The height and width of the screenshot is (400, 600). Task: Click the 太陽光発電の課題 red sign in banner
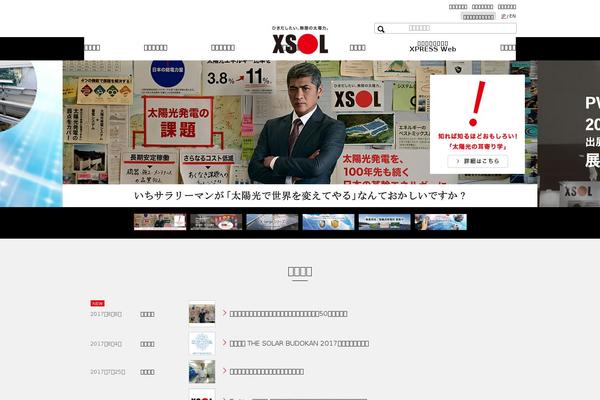[x=178, y=122]
